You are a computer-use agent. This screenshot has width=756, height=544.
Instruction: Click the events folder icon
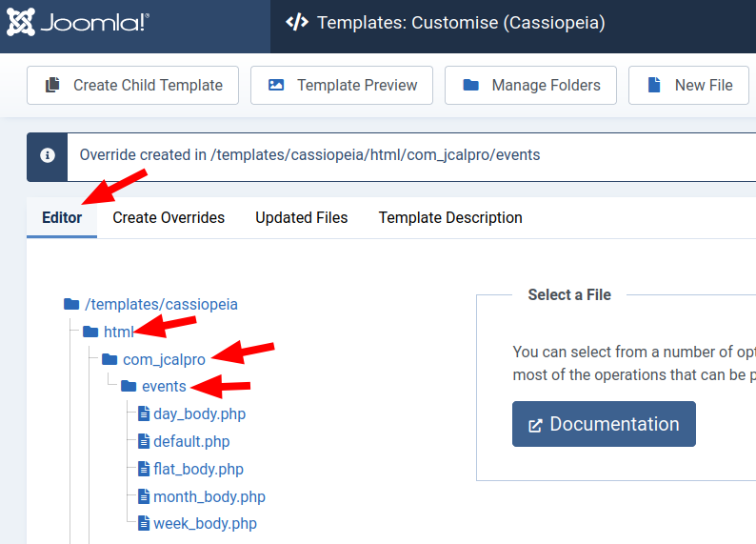129,386
